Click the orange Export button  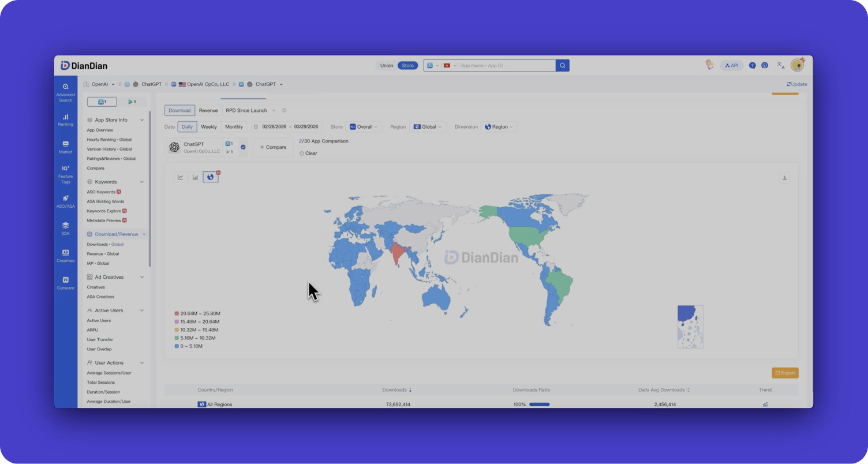click(785, 373)
